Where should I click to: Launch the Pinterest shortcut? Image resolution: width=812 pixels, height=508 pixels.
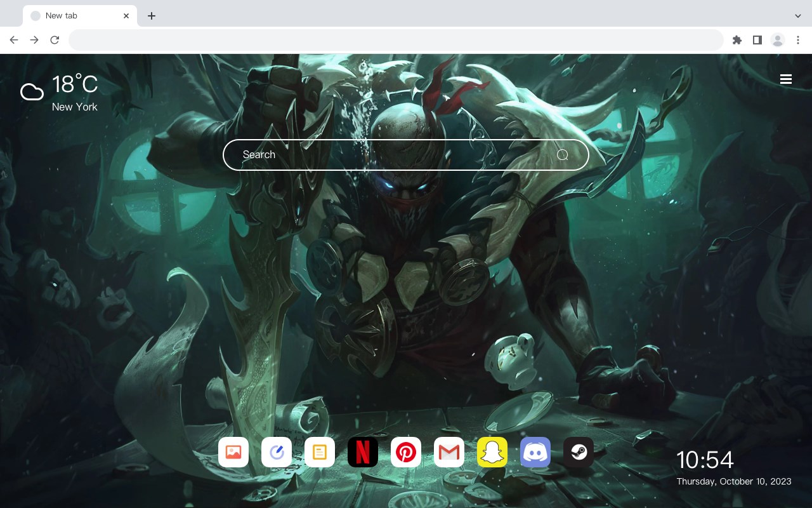(x=406, y=452)
